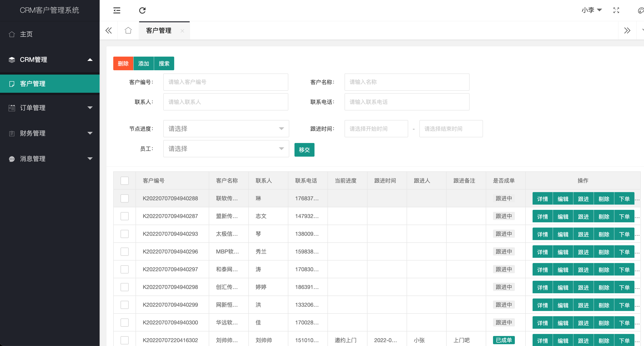644x346 pixels.
Task: Click the red 删除 button
Action: tap(123, 63)
